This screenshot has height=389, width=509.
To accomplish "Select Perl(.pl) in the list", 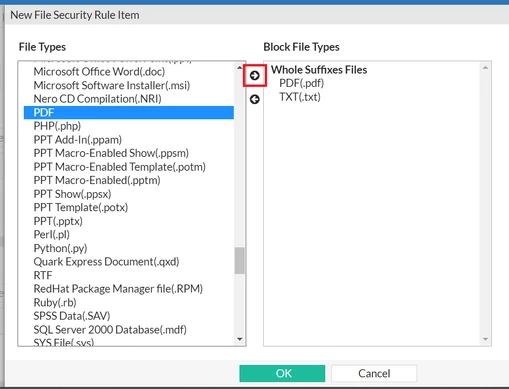I will (52, 235).
